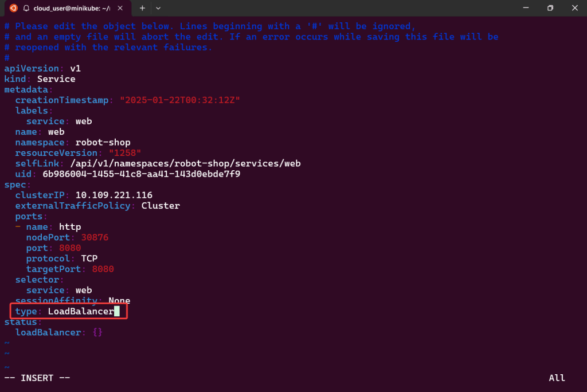Click the uid value line
The height and width of the screenshot is (392, 587).
(x=141, y=174)
